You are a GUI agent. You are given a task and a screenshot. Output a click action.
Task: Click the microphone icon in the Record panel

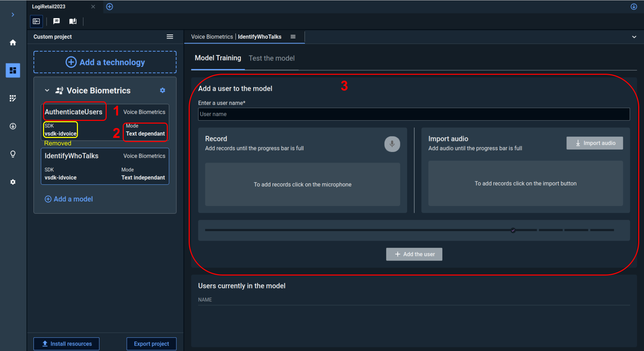[392, 144]
